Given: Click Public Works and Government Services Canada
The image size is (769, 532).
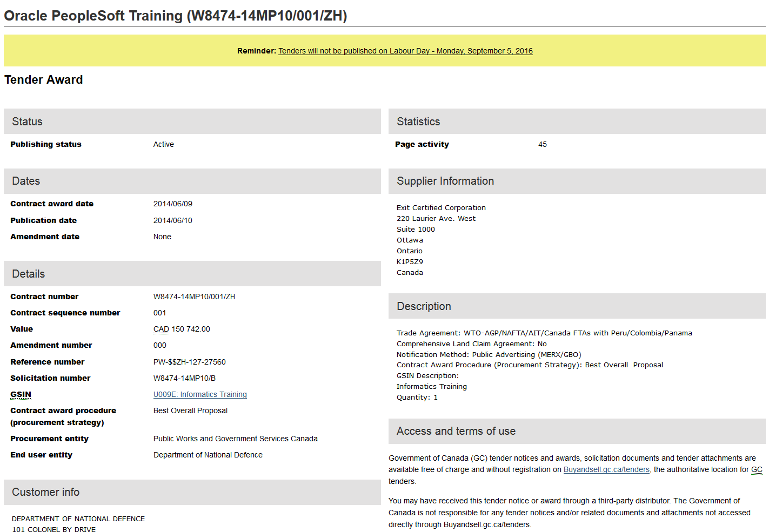Looking at the screenshot, I should coord(236,439).
